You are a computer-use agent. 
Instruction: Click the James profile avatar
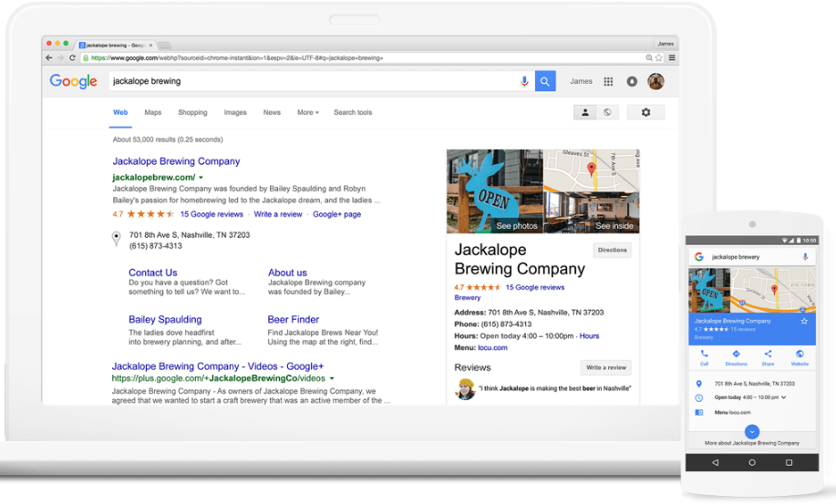[655, 81]
